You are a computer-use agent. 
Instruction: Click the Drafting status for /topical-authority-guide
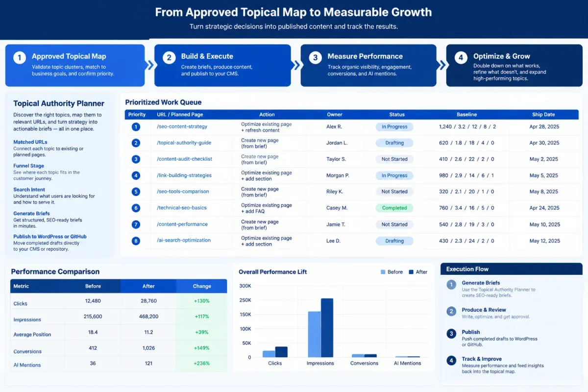coord(394,143)
